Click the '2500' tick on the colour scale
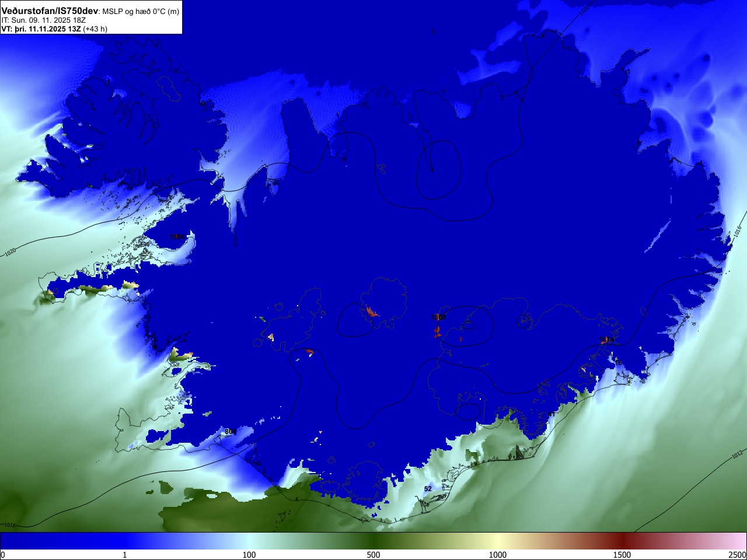This screenshot has width=747, height=560. [x=738, y=555]
